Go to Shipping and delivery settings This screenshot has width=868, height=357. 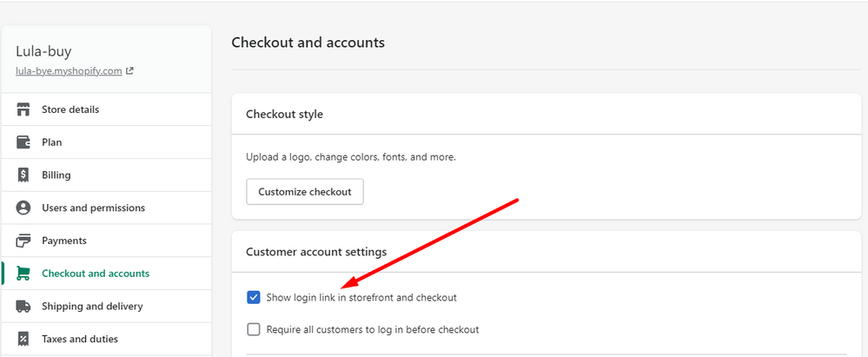coord(92,306)
